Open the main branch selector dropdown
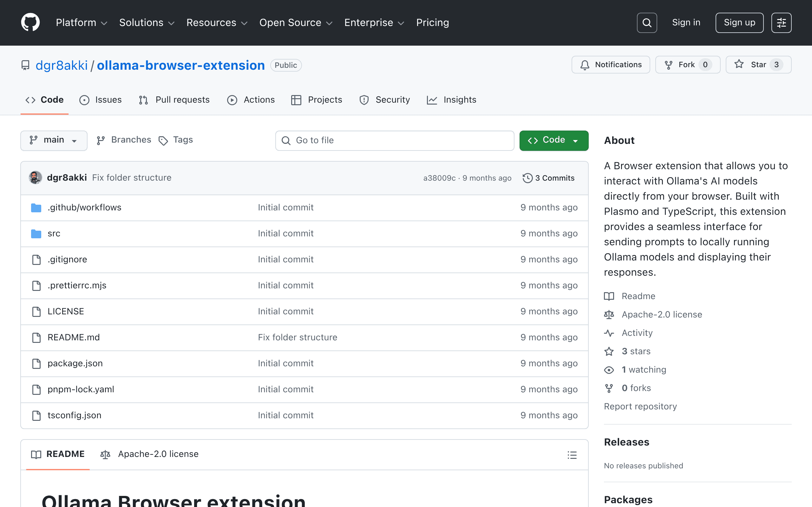The height and width of the screenshot is (507, 812). click(x=54, y=140)
